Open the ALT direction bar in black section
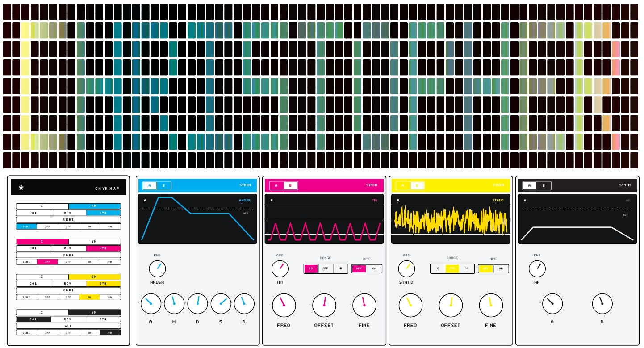Screen dimensions: 644x348 point(68,326)
